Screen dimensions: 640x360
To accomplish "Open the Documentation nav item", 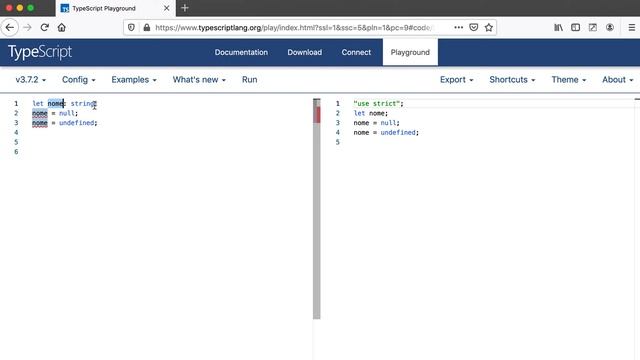I will coord(241,52).
